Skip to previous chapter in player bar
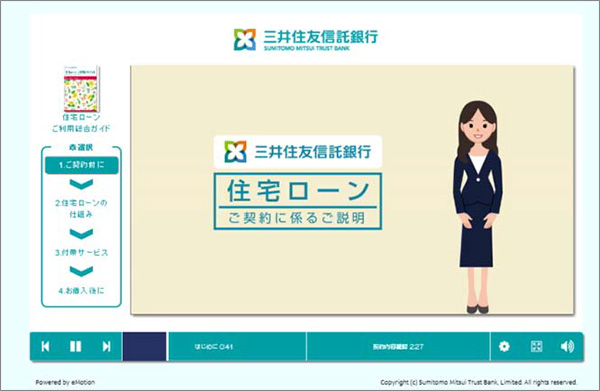 45,347
